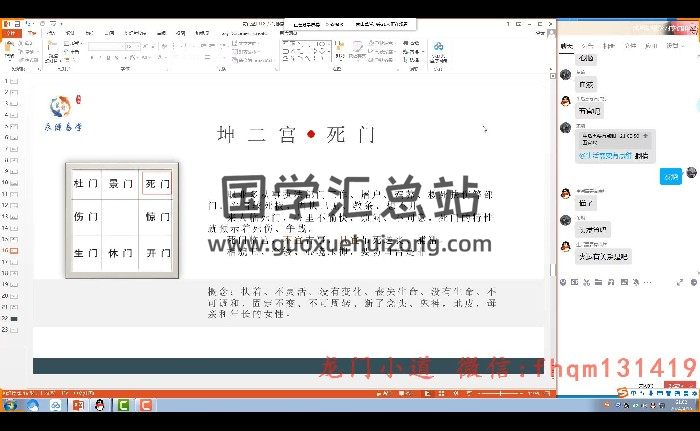Click the Sogou input method S logo

click(623, 393)
